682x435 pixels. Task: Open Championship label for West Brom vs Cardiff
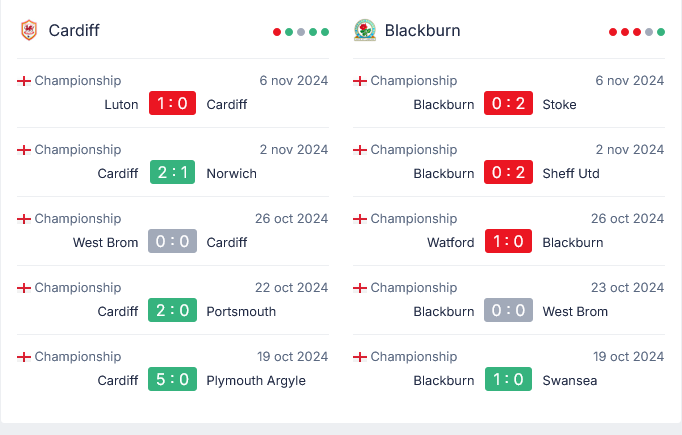(x=78, y=219)
